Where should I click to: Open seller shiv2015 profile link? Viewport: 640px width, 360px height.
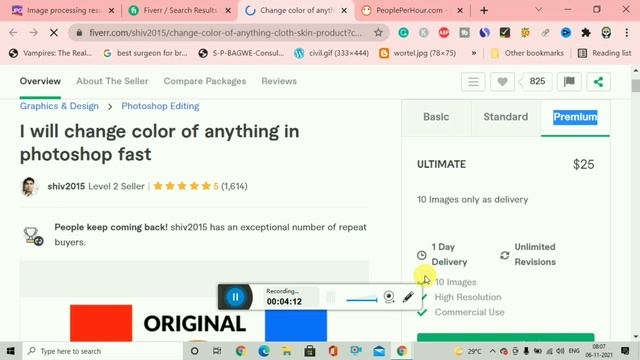pos(66,187)
